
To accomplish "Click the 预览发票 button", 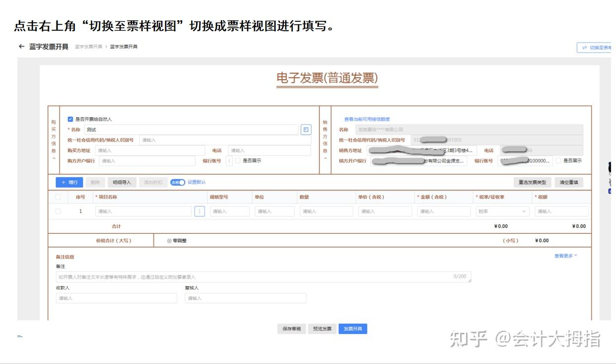I will [322, 329].
